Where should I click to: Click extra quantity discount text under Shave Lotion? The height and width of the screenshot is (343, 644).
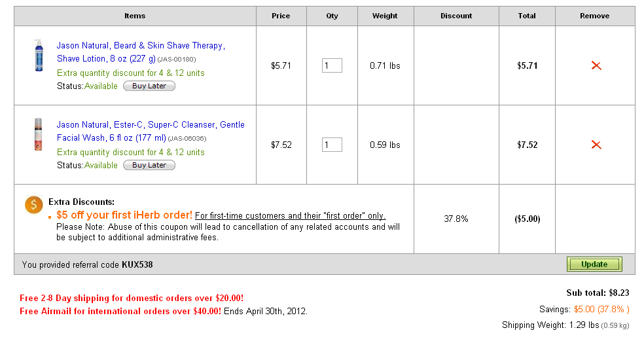pos(130,73)
